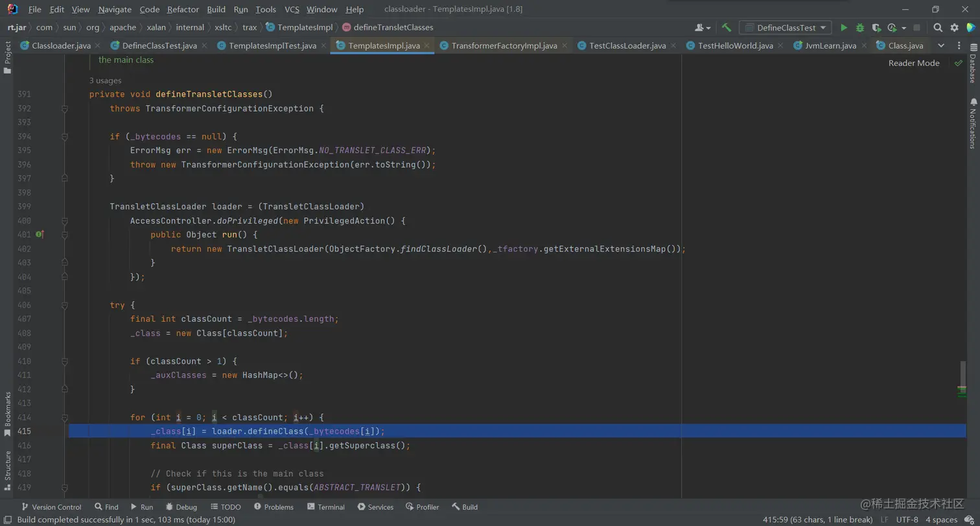Image resolution: width=980 pixels, height=526 pixels.
Task: Change UTF-8 file encoding in status bar
Action: [x=907, y=520]
